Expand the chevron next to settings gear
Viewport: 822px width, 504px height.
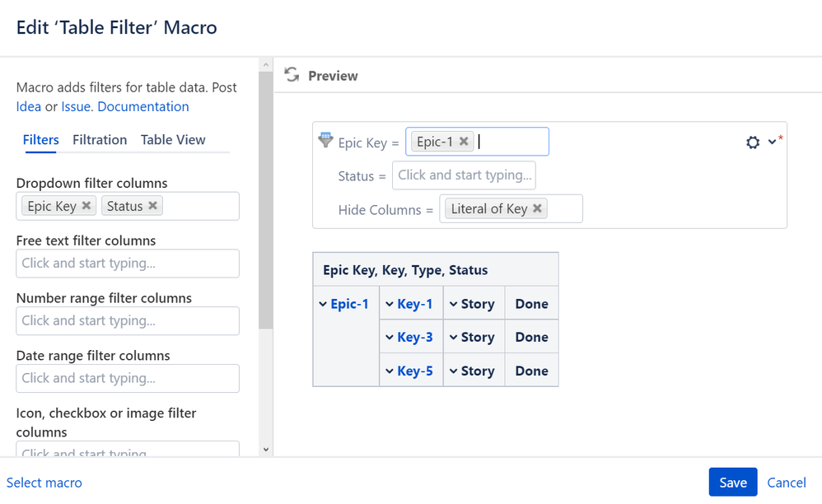772,142
